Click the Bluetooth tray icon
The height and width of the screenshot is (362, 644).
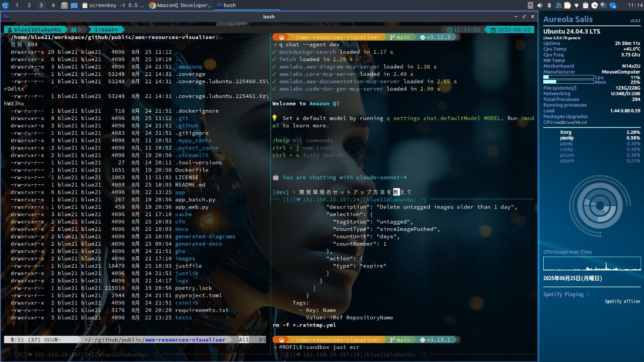[x=549, y=6]
